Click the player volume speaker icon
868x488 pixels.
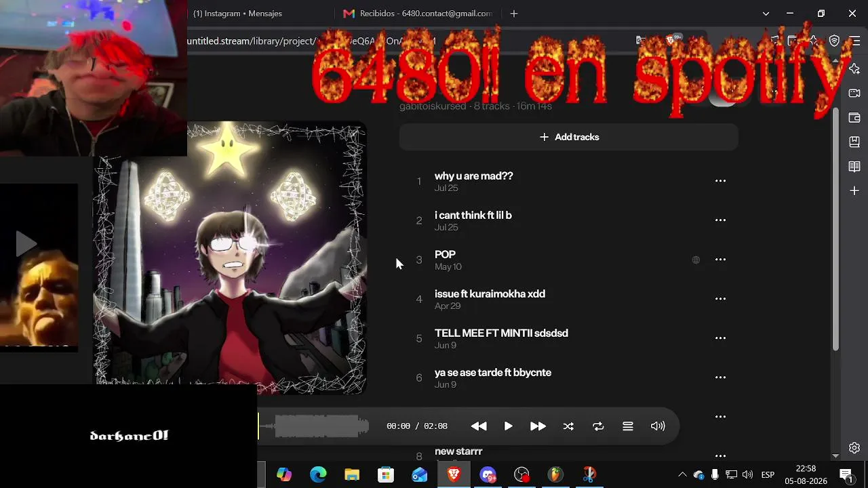coord(658,426)
